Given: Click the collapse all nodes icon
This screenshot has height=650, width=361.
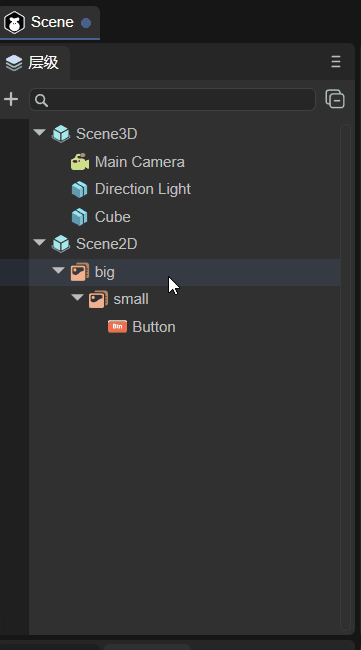Looking at the screenshot, I should coord(335,99).
